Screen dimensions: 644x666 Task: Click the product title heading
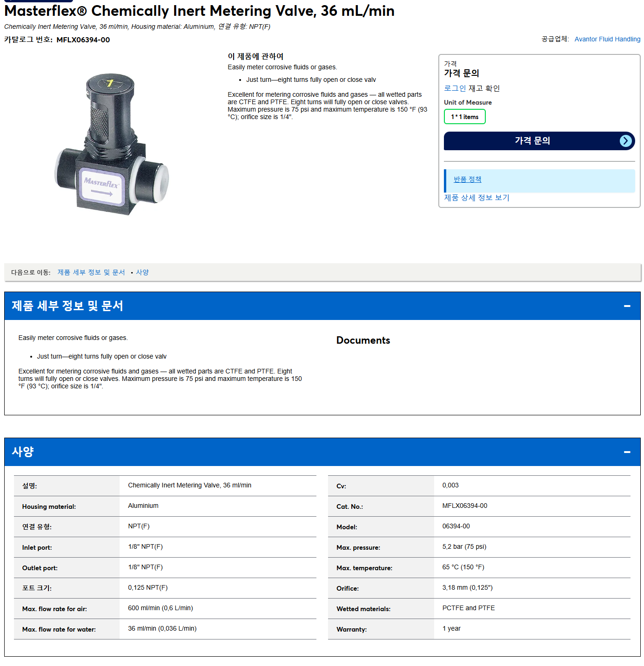(199, 11)
